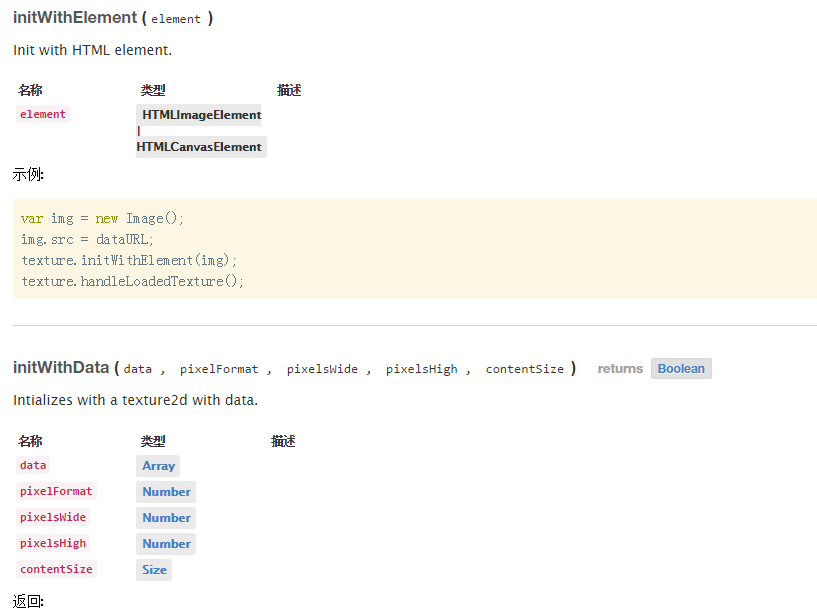Click the texture.initWithElement(img) code line
Screen dimensions: 817x613
[130, 260]
